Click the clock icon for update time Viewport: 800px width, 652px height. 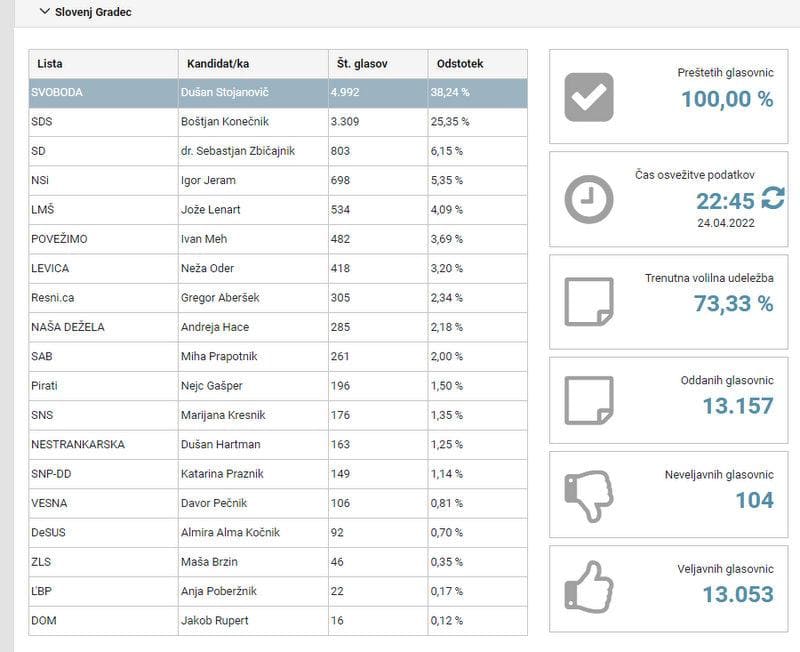[x=589, y=199]
